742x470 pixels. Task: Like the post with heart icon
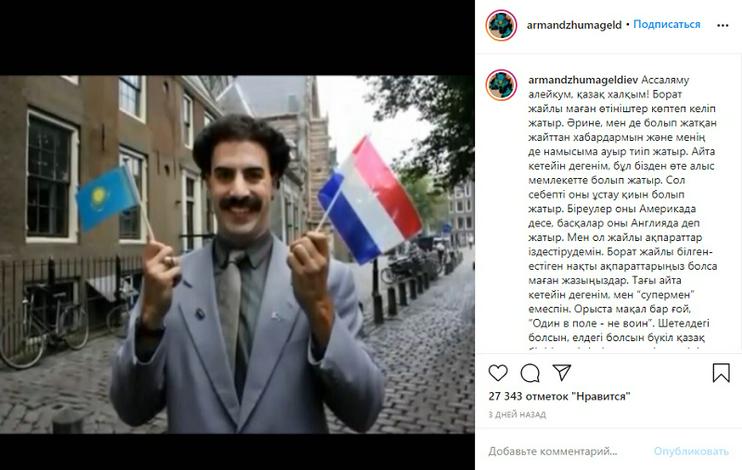(498, 373)
